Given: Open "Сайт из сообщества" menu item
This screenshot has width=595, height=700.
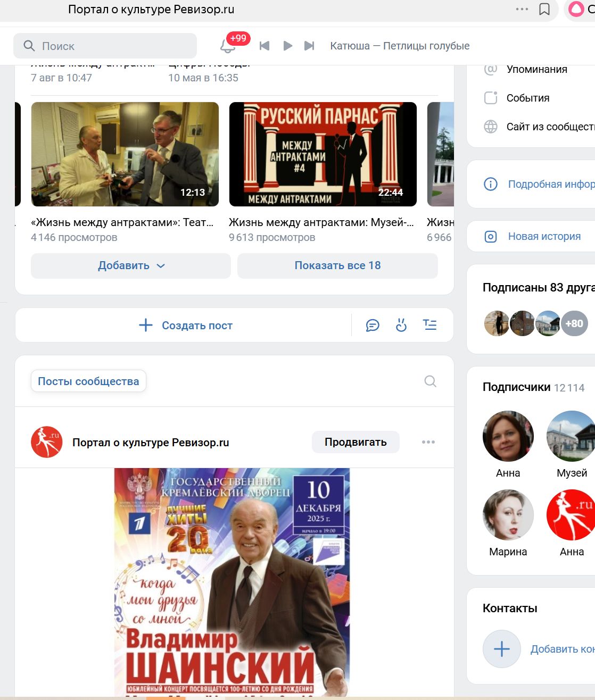Looking at the screenshot, I should tap(550, 127).
